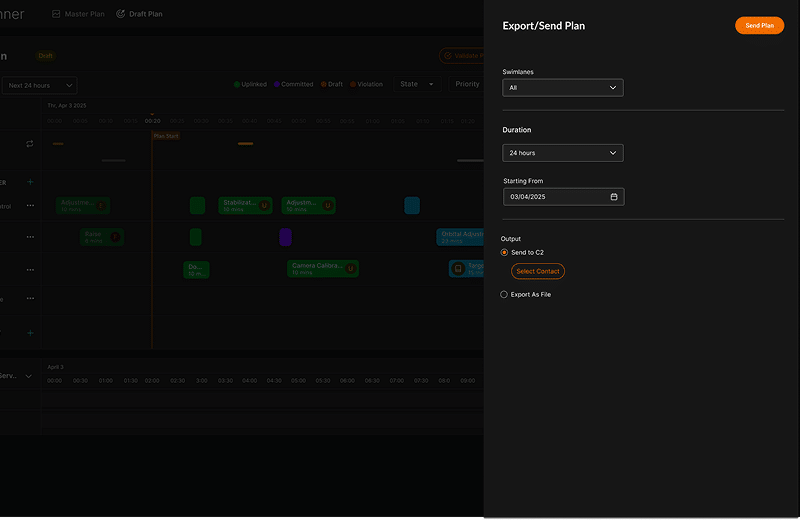Viewport: 800px width, 520px height.
Task: Open the Priority filter dropdown
Action: (x=466, y=84)
